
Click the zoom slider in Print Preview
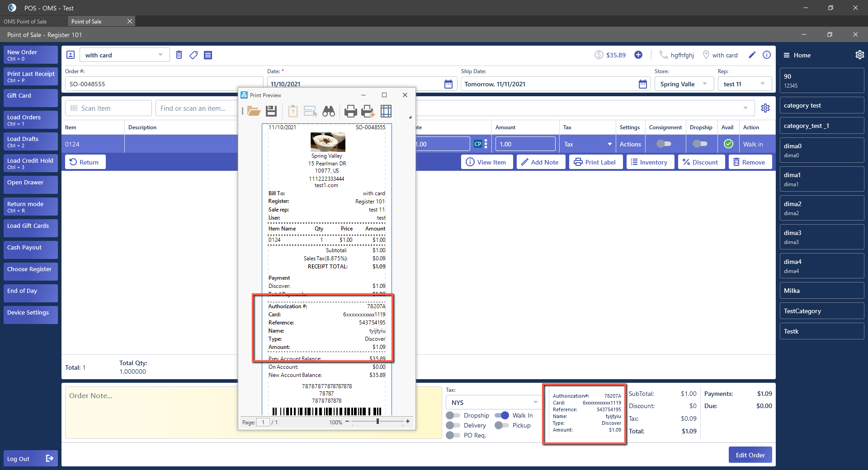click(x=377, y=422)
